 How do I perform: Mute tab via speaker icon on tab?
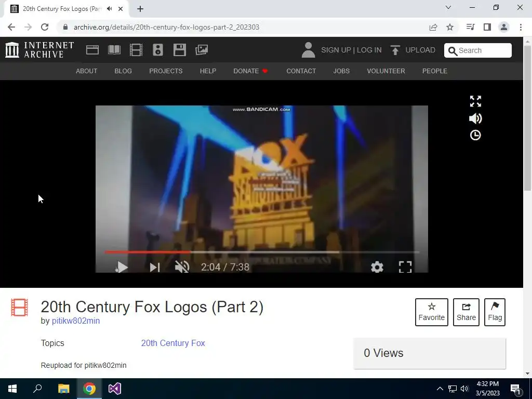(109, 9)
